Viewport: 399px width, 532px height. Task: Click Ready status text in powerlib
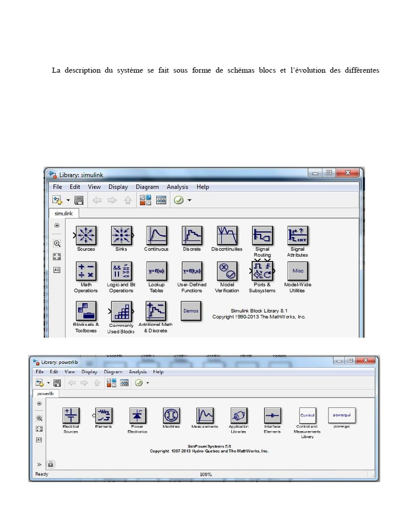42,474
